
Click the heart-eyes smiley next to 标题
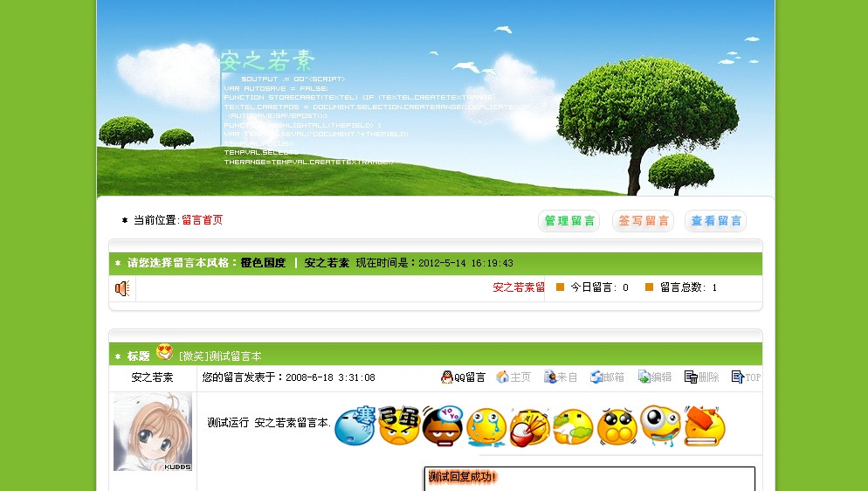(x=164, y=352)
